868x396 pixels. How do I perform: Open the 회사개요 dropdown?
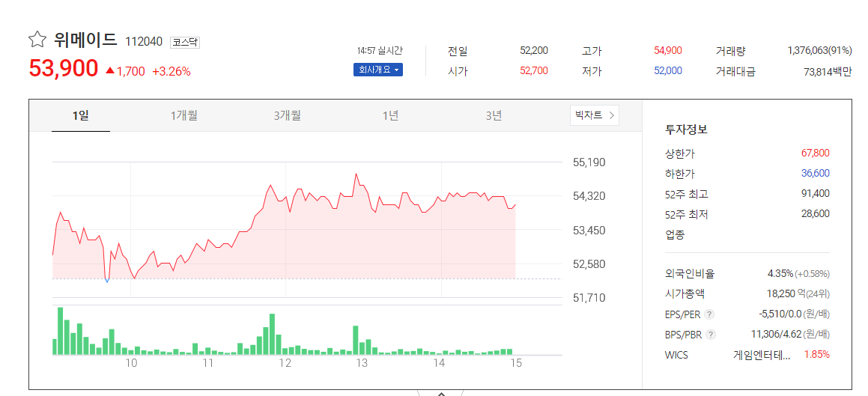point(378,70)
